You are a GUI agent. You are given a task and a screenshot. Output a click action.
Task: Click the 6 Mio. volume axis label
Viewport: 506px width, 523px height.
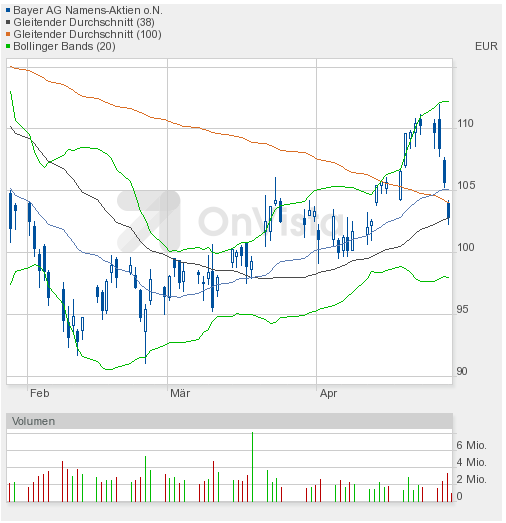pyautogui.click(x=471, y=445)
